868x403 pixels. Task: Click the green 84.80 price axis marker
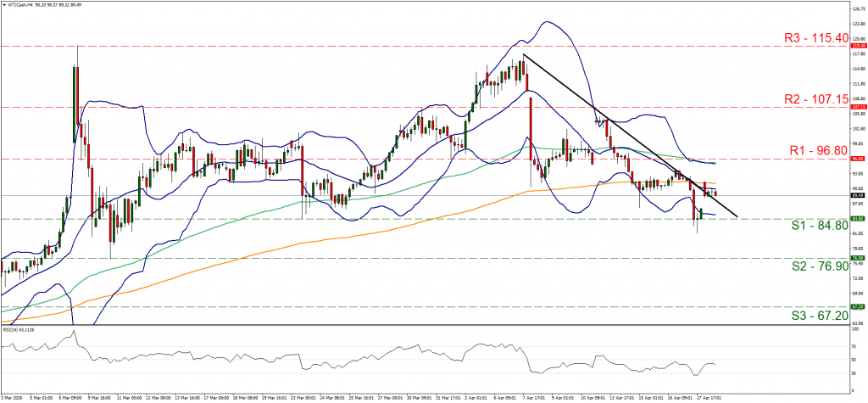pos(858,218)
